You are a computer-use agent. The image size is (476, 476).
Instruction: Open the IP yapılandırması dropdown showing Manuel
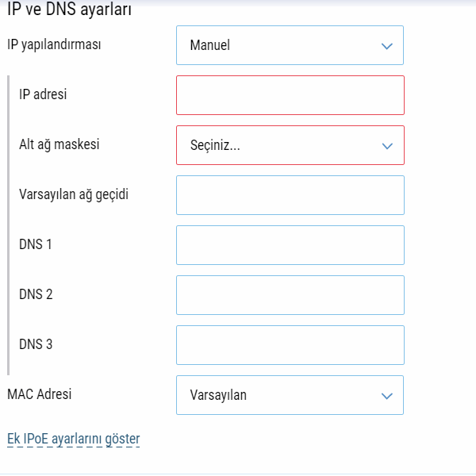click(x=290, y=45)
